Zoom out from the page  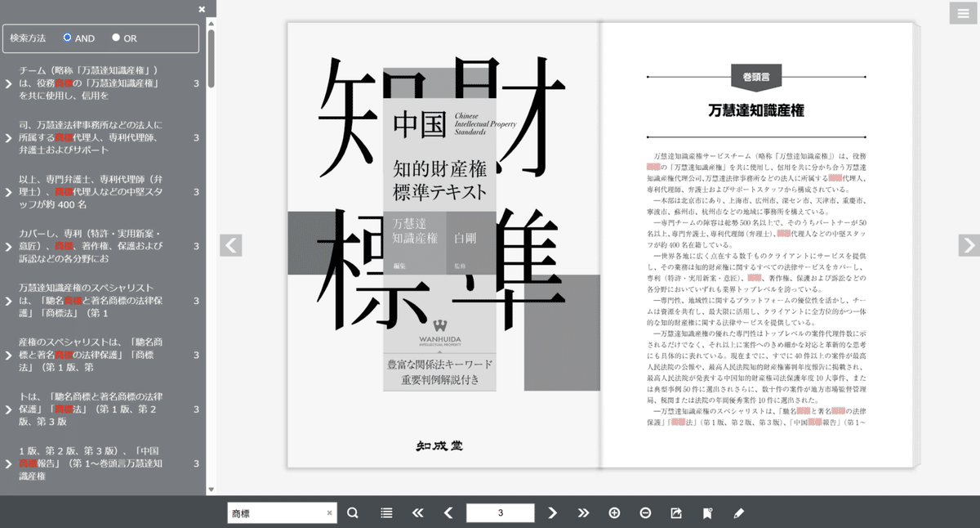(x=645, y=512)
